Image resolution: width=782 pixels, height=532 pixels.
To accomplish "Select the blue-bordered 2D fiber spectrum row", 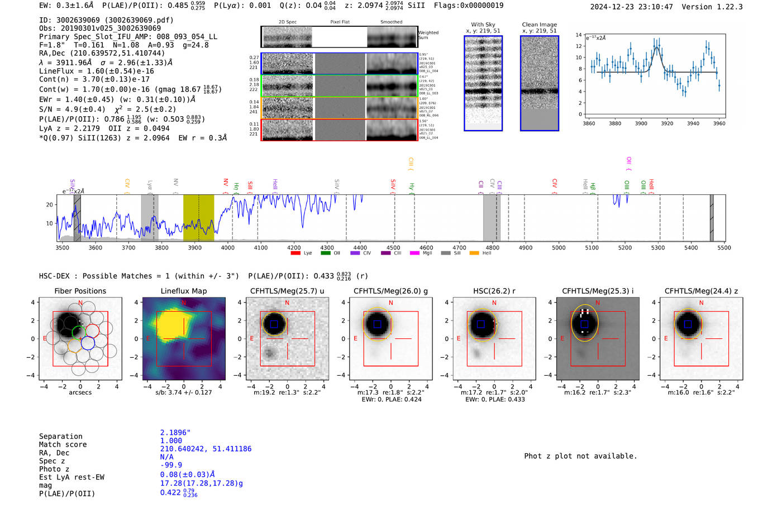I will [340, 64].
